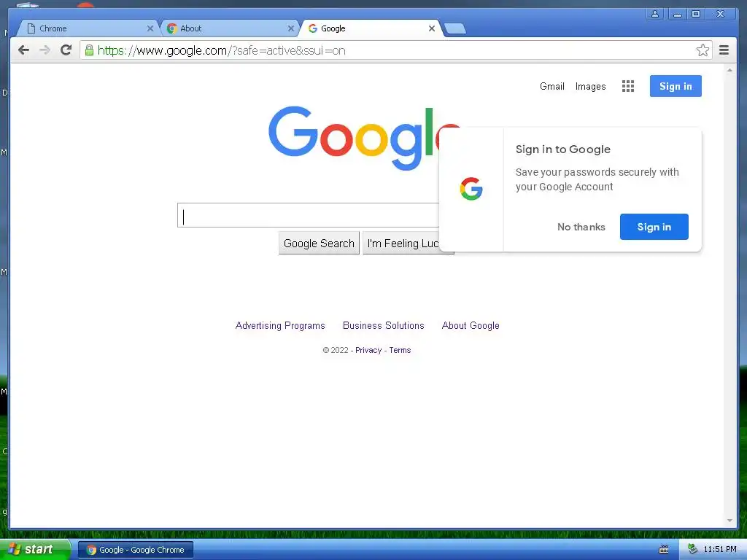747x560 pixels.
Task: Click the scrollbar down arrow
Action: (729, 521)
